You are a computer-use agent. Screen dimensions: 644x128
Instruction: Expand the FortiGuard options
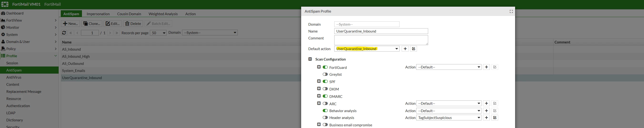pos(319,67)
